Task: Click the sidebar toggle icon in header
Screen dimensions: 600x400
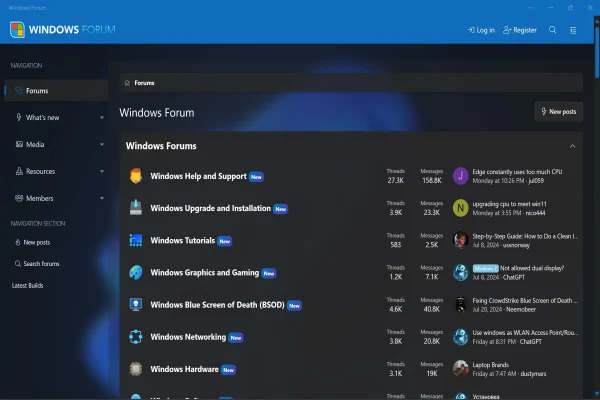Action: click(574, 30)
